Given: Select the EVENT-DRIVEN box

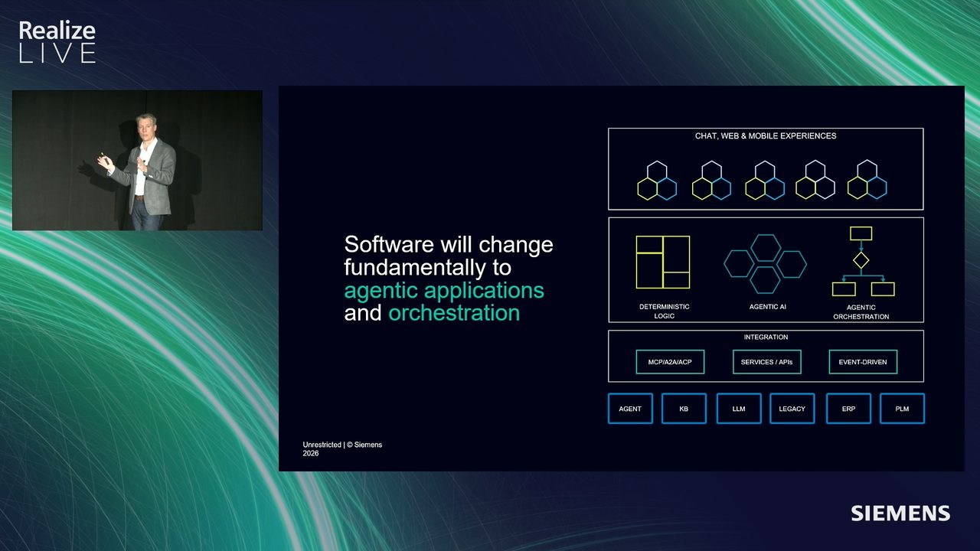Looking at the screenshot, I should (863, 362).
